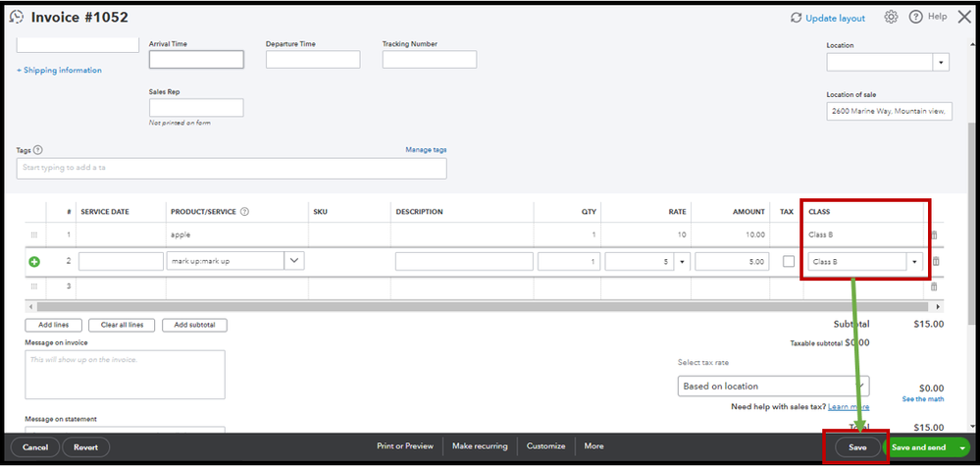Click the Class B cell in line 1
980x467 pixels.
click(x=862, y=235)
